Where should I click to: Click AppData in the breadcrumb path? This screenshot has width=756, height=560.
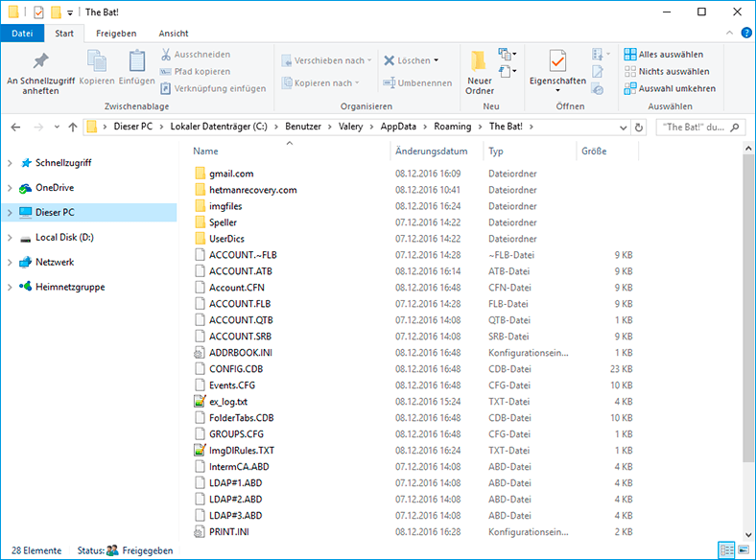[x=398, y=127]
